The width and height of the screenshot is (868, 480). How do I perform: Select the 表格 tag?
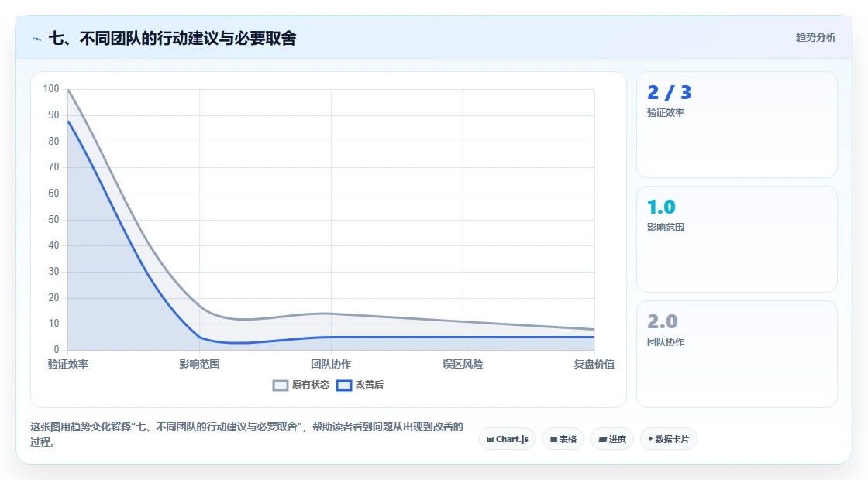click(563, 439)
